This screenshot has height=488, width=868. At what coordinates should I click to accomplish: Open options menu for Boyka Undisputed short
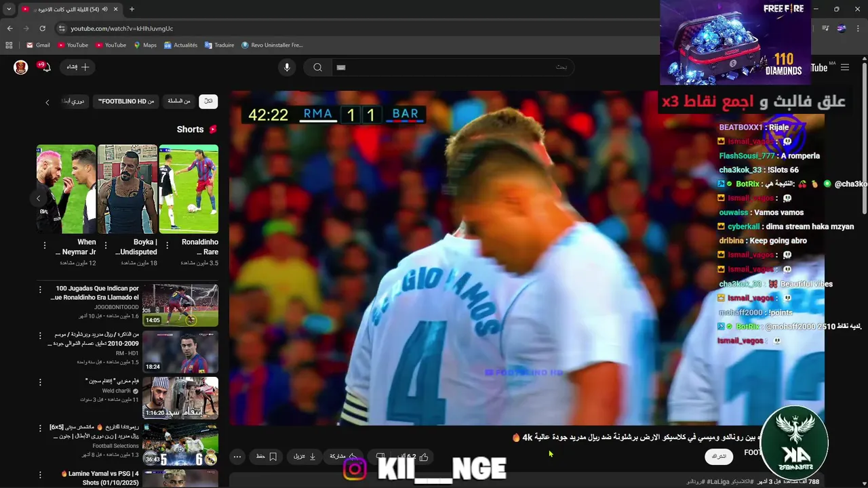point(106,245)
